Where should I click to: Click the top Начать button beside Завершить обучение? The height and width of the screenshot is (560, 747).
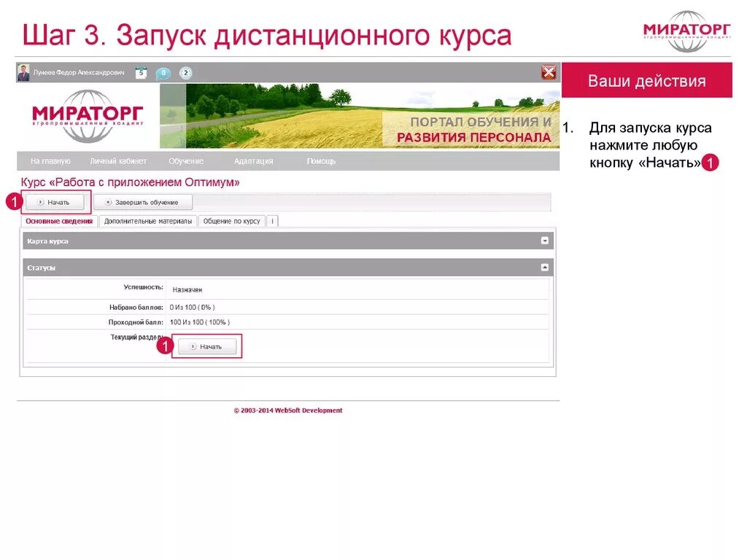pyautogui.click(x=55, y=203)
